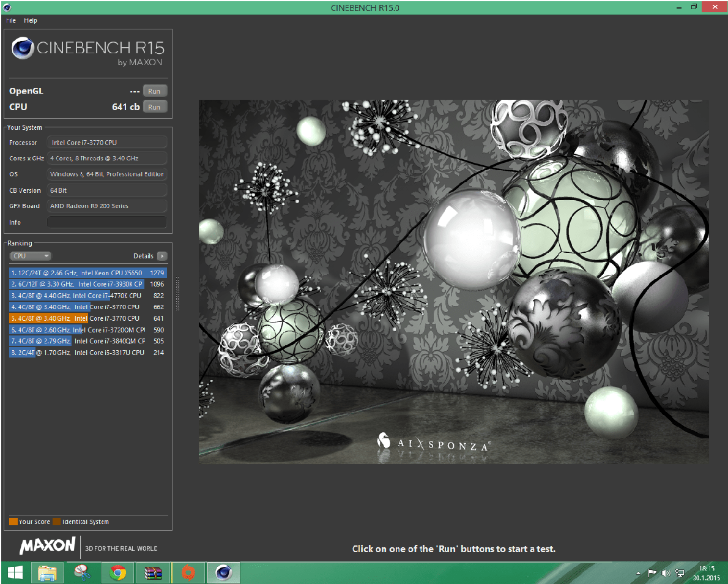Open File Explorer from taskbar

47,573
